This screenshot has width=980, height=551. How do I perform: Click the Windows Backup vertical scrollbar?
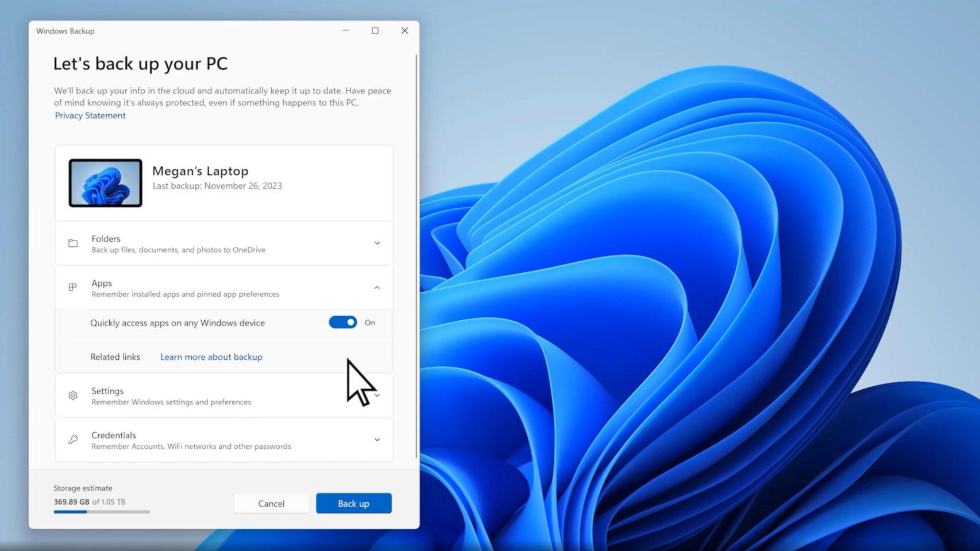click(x=416, y=257)
